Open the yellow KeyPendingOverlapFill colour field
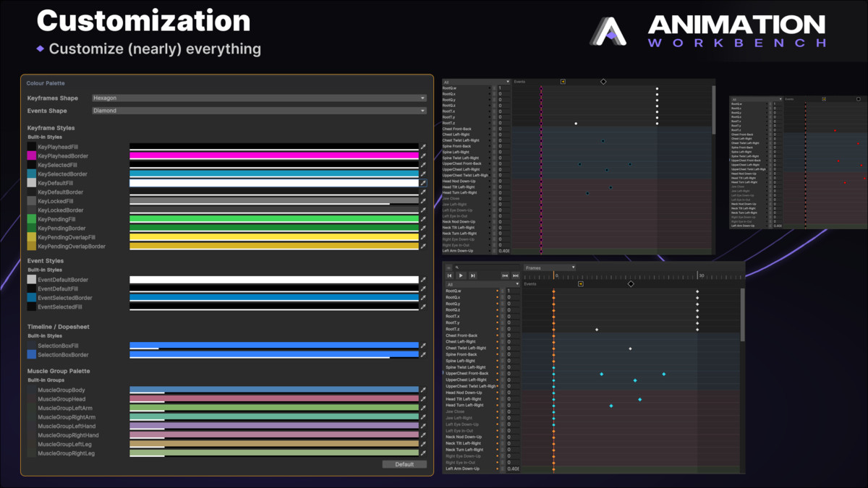868x488 pixels. 274,237
